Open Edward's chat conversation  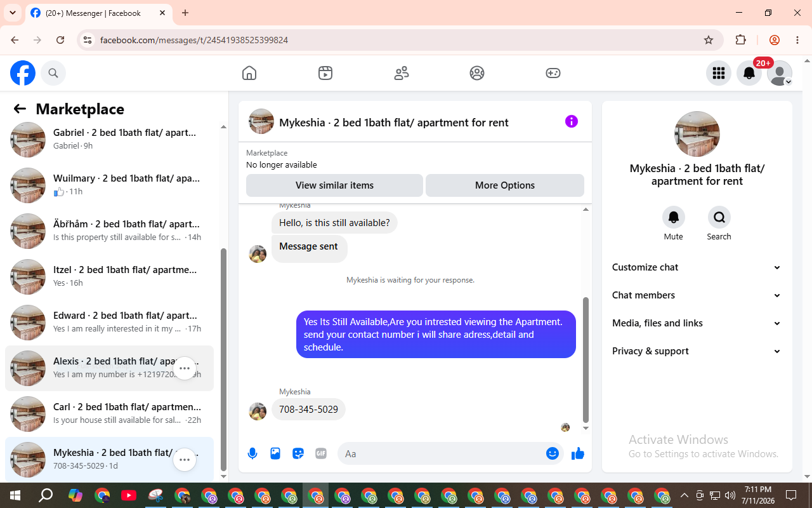pyautogui.click(x=109, y=323)
